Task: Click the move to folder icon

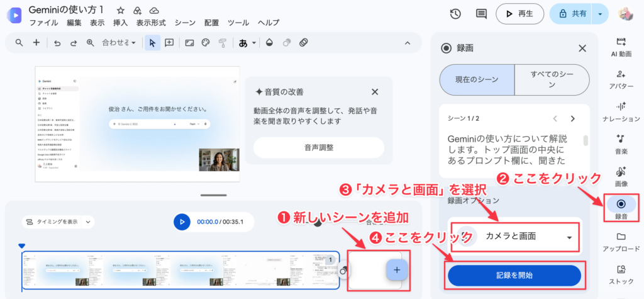Action: tap(138, 10)
